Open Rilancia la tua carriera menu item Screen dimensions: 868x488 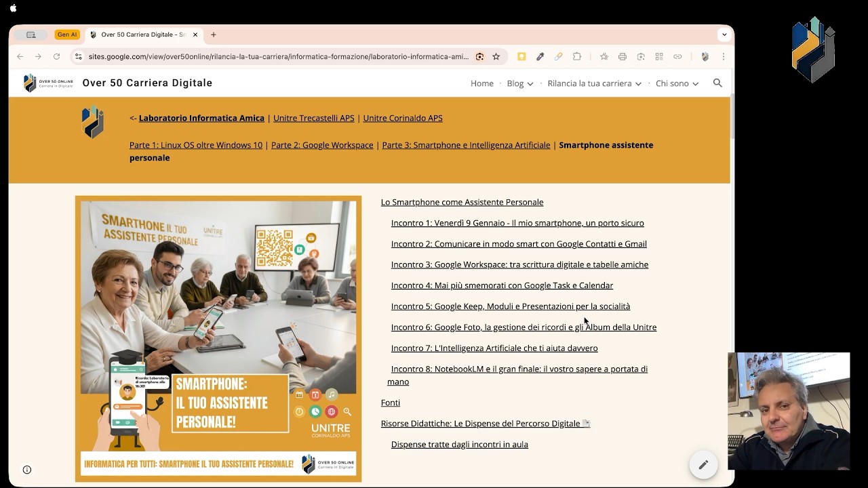point(589,83)
